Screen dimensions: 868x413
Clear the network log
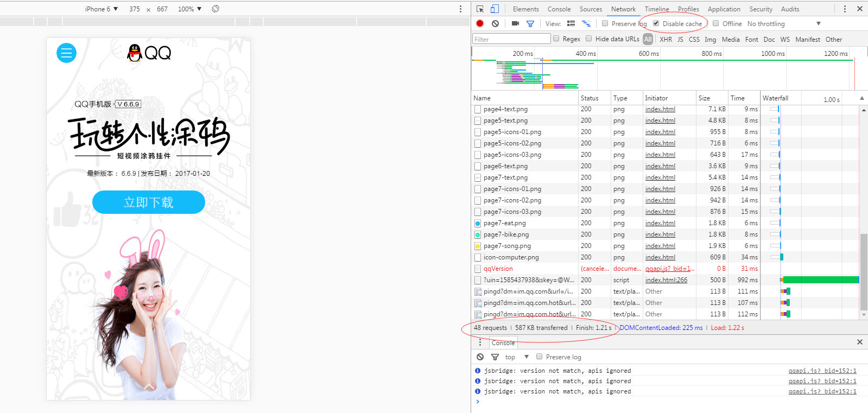(x=495, y=23)
